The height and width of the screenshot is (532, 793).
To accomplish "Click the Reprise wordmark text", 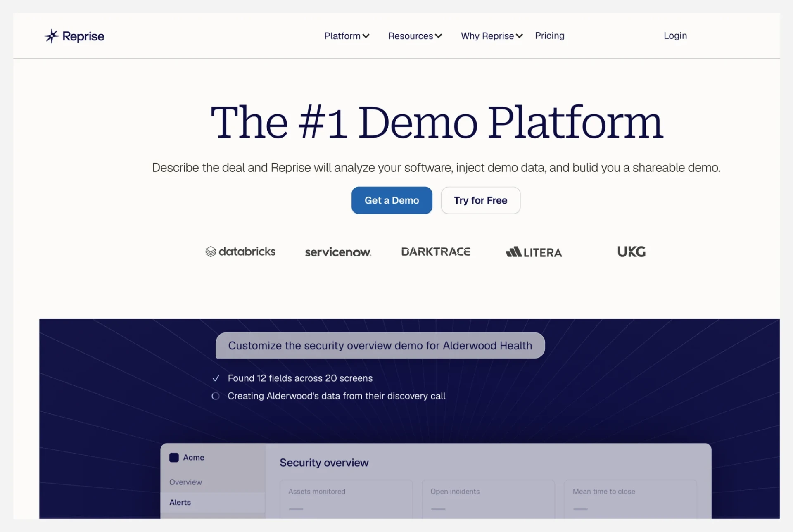I will tap(83, 36).
